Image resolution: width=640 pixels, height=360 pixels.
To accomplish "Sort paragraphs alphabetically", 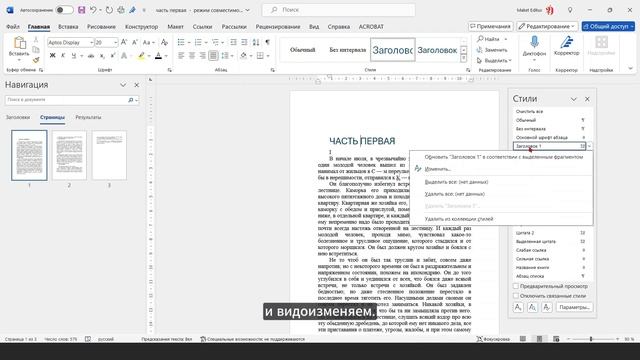I will pos(256,42).
